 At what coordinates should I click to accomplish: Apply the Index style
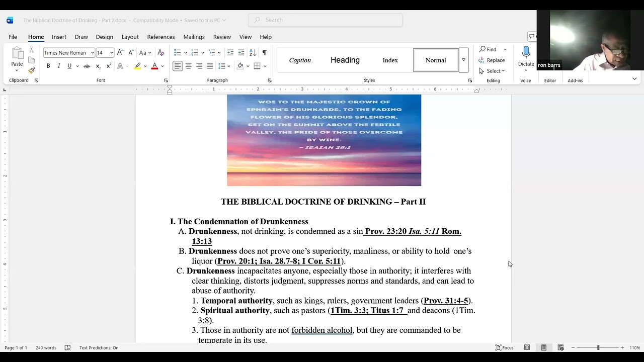click(390, 60)
